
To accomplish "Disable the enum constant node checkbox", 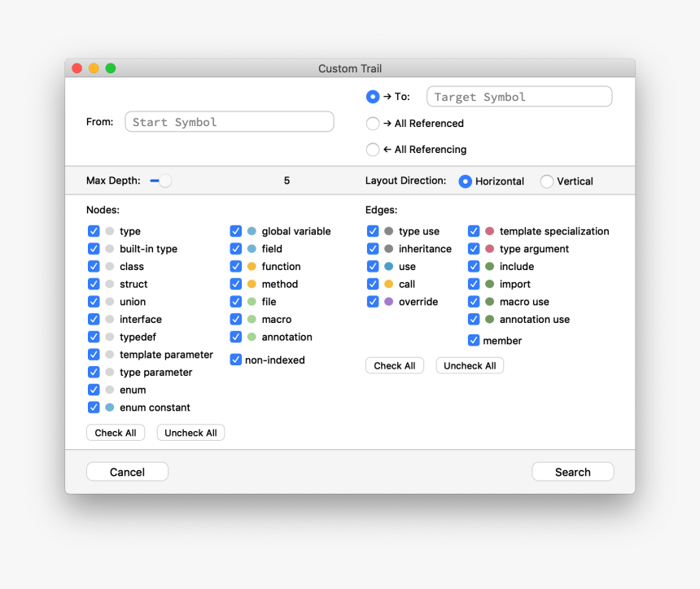I will [94, 407].
